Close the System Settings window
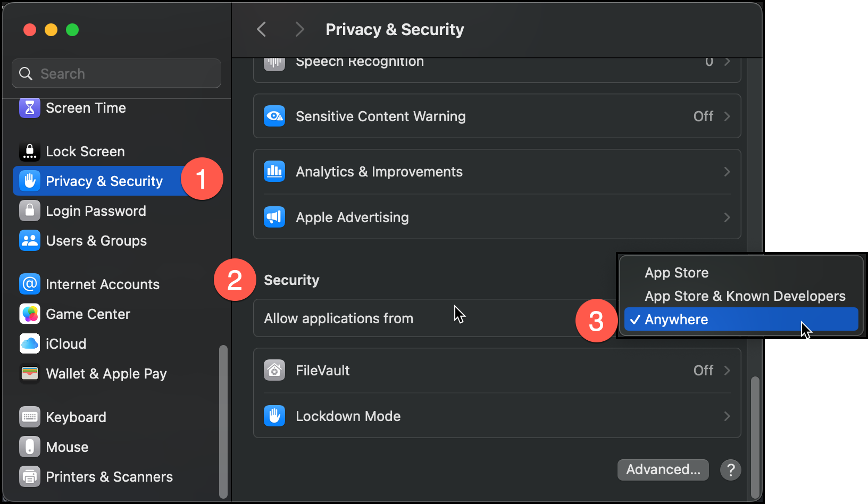The width and height of the screenshot is (868, 504). (x=30, y=30)
